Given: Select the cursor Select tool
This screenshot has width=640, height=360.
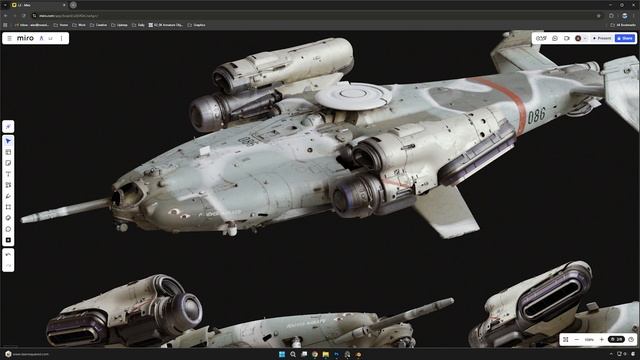Looking at the screenshot, I should [8, 141].
